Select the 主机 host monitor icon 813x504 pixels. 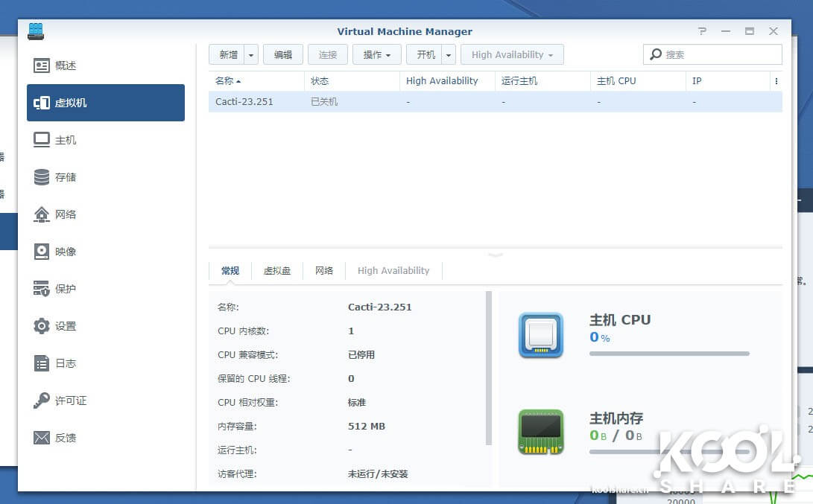click(x=42, y=140)
